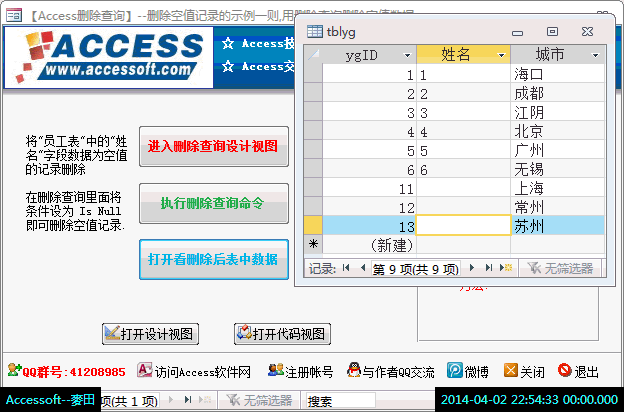Click 执行删除查询命令 button

coord(214,203)
